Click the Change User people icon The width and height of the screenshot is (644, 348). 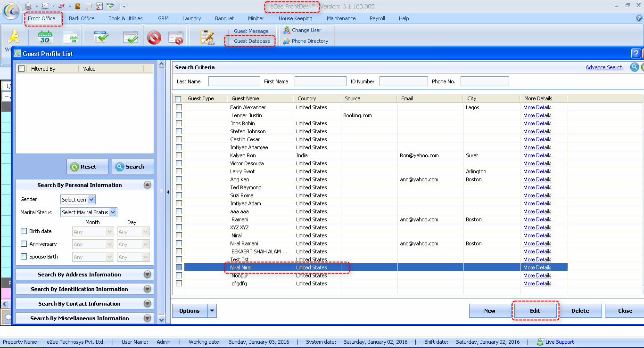[287, 30]
